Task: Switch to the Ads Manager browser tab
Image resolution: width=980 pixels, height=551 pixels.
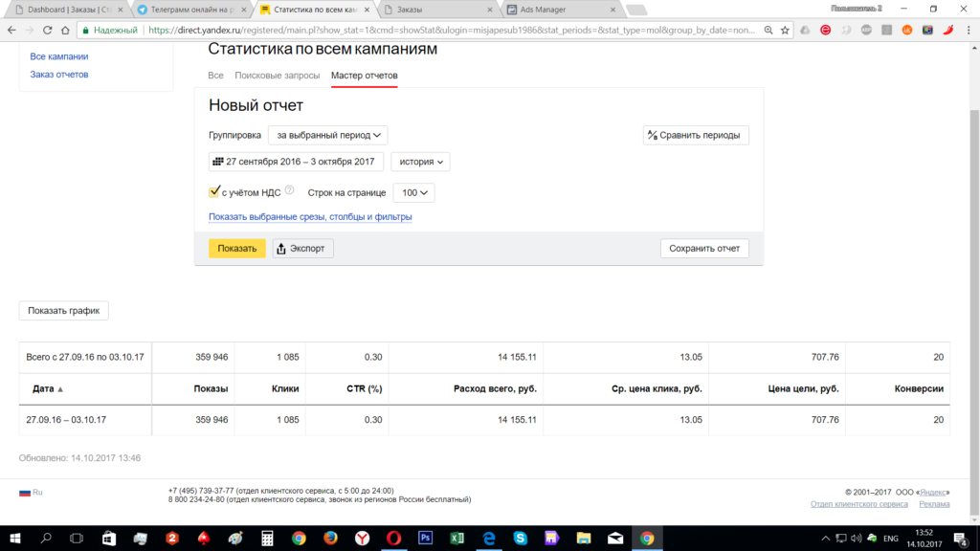Action: 561,10
